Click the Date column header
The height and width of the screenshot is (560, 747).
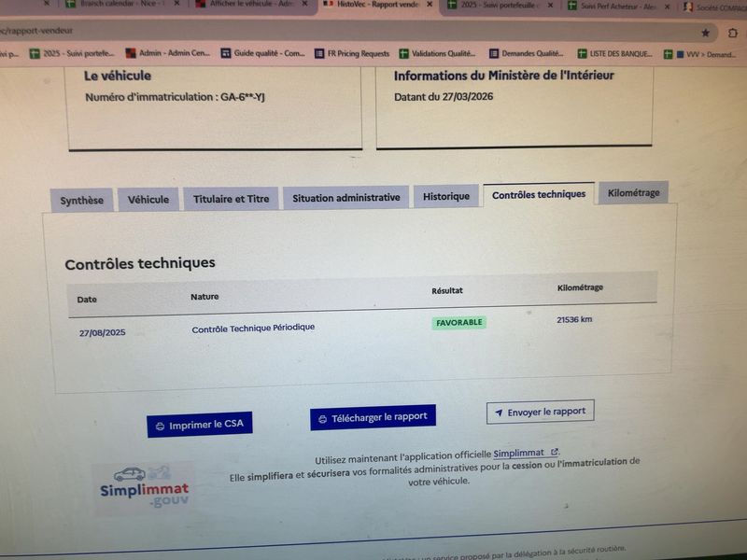click(x=87, y=300)
